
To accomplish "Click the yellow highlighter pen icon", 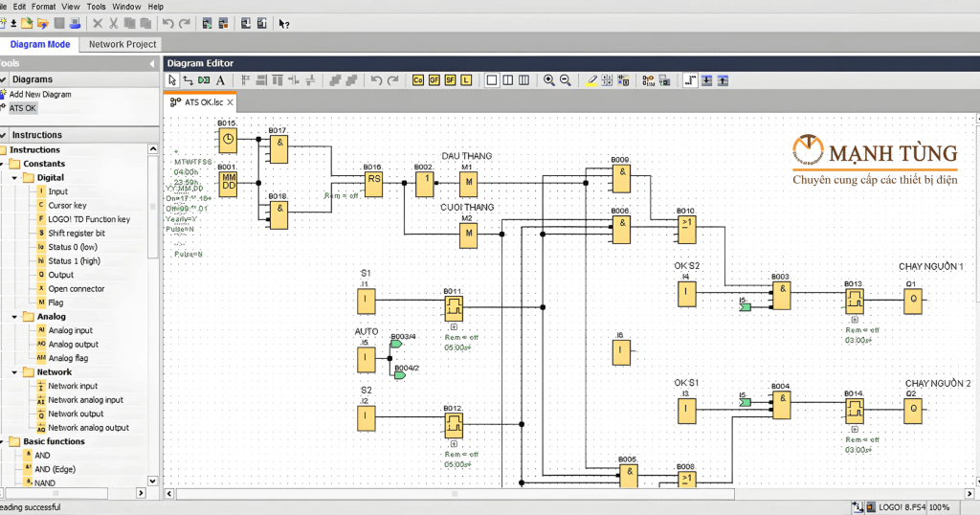I will (x=592, y=80).
